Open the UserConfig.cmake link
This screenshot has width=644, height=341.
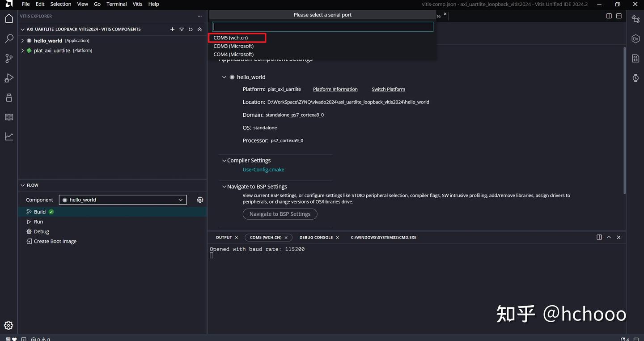coord(263,170)
